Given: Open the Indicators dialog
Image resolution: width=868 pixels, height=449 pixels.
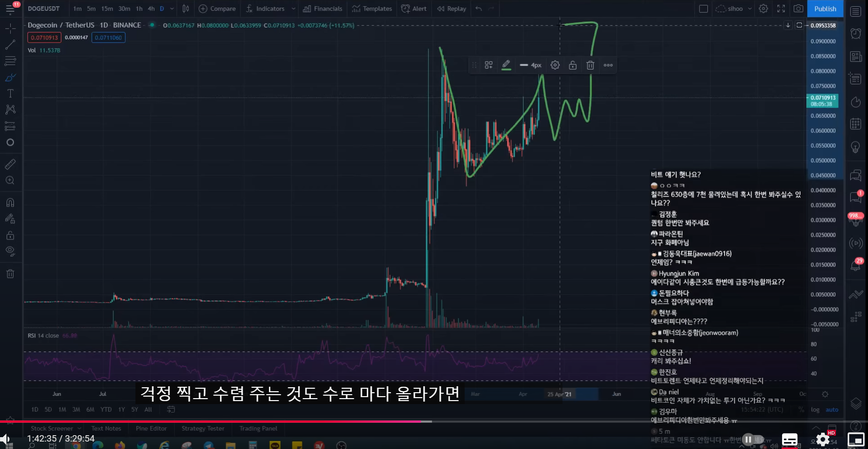Looking at the screenshot, I should [265, 8].
